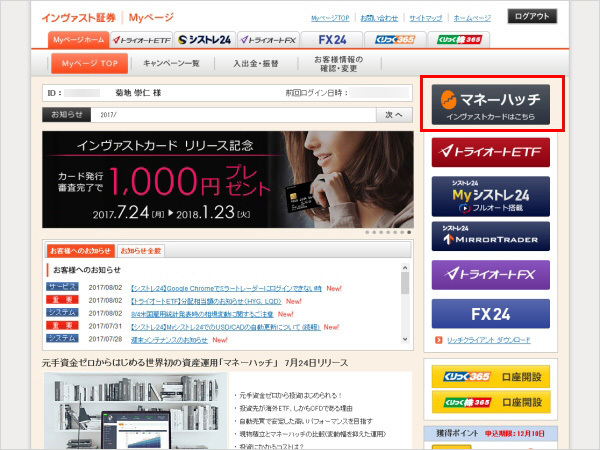Open the blue FX24 sidebar banner
600x450 pixels.
(x=491, y=314)
